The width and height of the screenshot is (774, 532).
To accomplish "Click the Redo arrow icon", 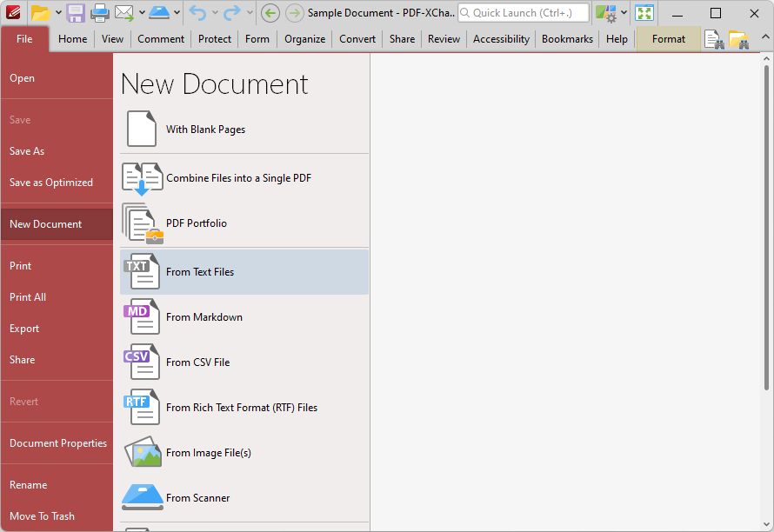I will tap(232, 13).
